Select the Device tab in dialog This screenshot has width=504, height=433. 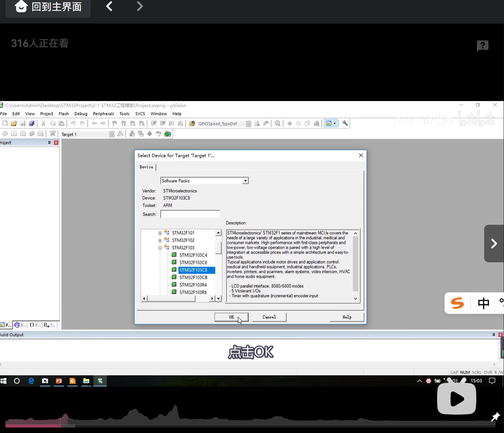coord(146,167)
